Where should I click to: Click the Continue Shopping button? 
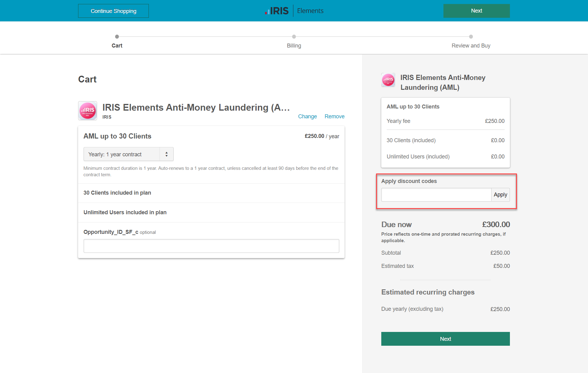[113, 11]
